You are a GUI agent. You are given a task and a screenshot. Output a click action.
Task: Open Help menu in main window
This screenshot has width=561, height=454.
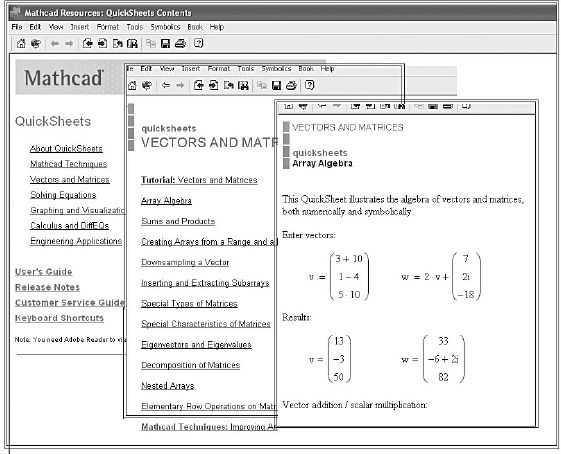[x=217, y=27]
